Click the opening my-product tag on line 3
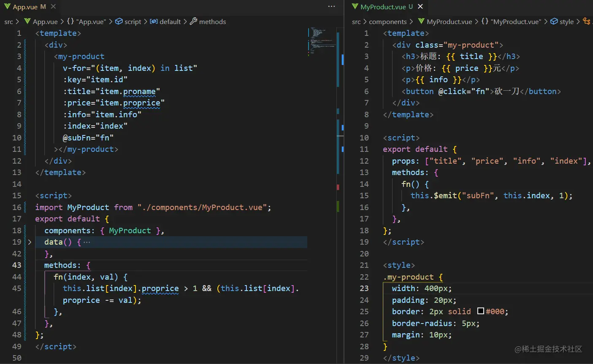 (x=79, y=57)
